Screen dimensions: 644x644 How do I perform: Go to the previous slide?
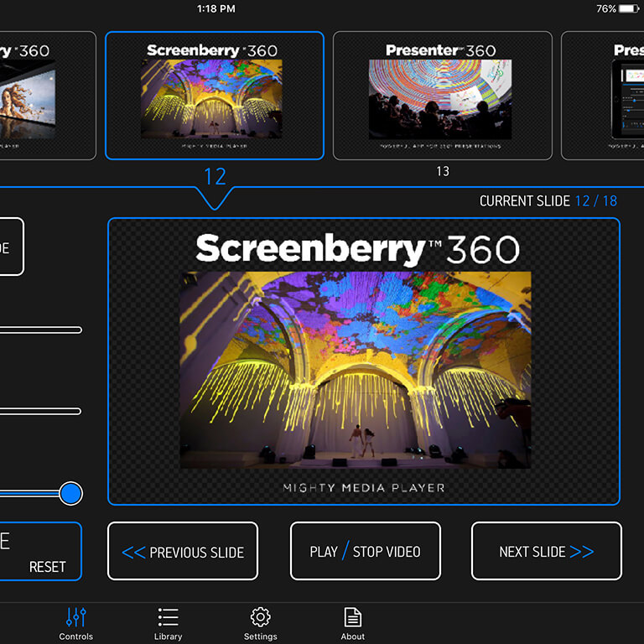tap(183, 551)
